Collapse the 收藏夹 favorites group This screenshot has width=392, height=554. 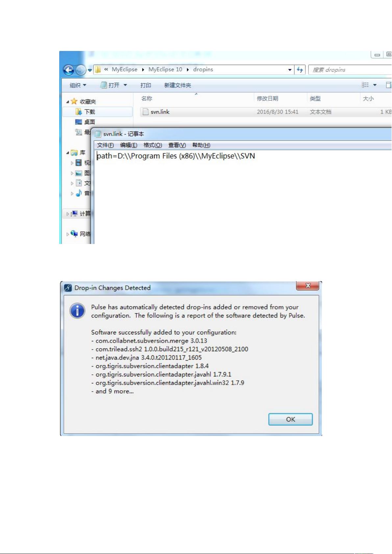67,102
